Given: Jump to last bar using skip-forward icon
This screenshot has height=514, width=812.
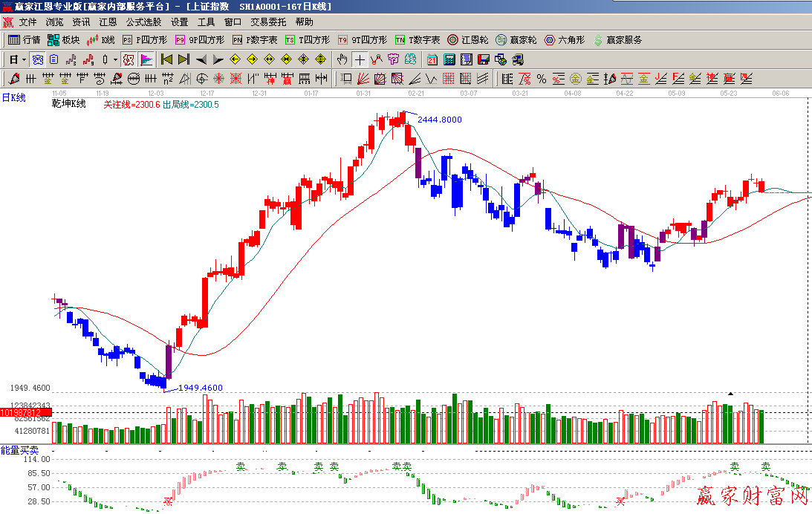Looking at the screenshot, I should point(183,59).
